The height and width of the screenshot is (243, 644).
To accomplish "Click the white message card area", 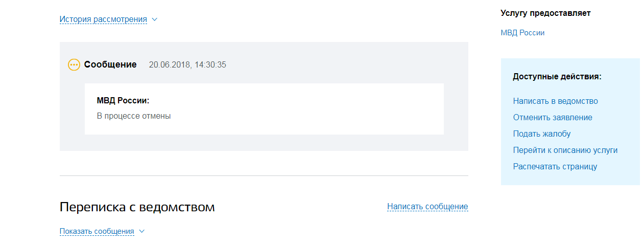I will point(264,109).
